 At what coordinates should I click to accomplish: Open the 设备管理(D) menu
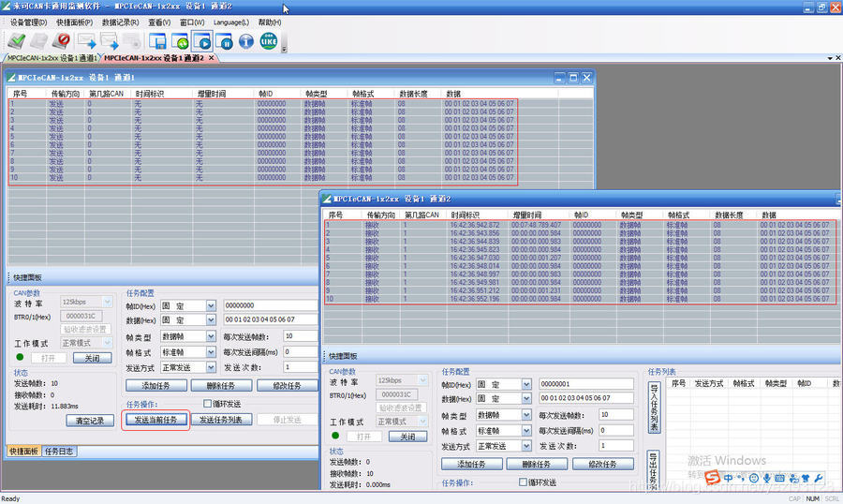[x=28, y=22]
